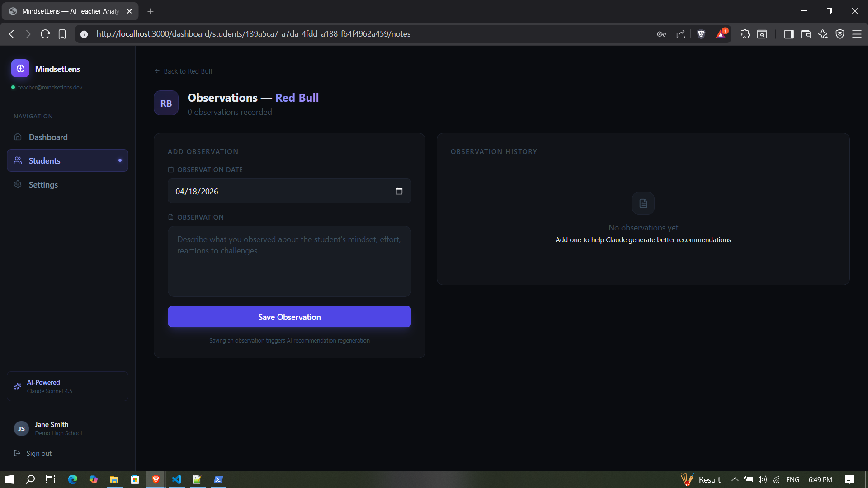Click the MindsetLens brain logo icon
868x488 pixels.
pos(20,69)
